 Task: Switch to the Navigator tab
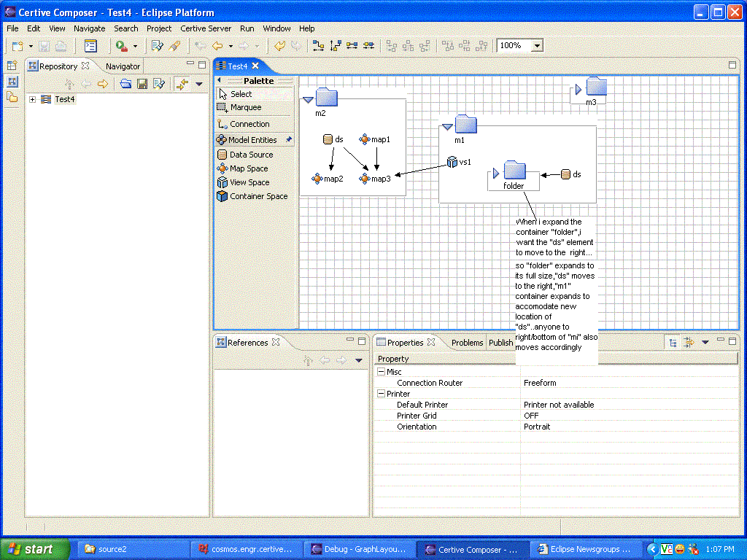coord(123,66)
